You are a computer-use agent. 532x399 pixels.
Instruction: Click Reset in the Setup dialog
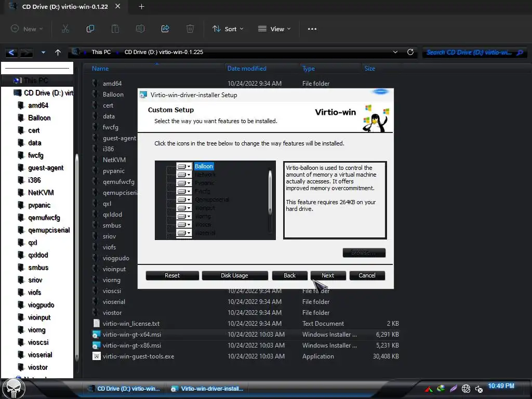[172, 275]
